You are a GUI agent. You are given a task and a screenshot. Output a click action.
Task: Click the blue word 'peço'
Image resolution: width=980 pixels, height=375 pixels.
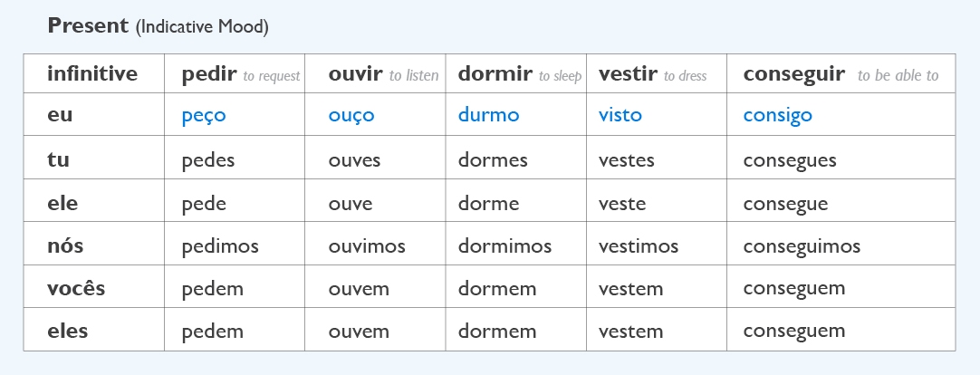[x=204, y=115]
